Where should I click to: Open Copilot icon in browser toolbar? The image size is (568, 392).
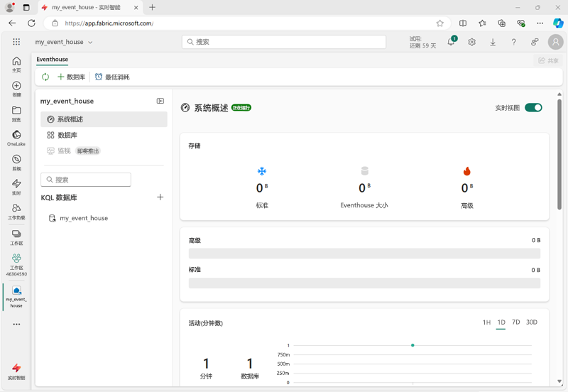[x=558, y=23]
